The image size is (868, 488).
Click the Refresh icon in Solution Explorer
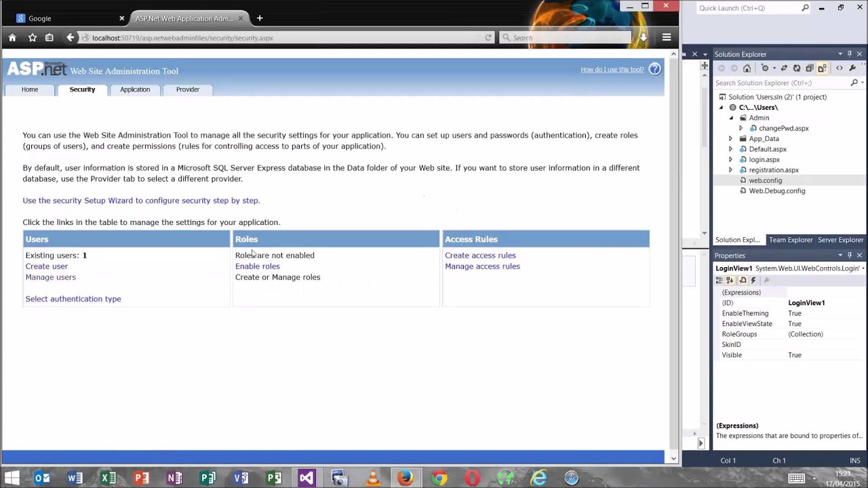click(797, 68)
